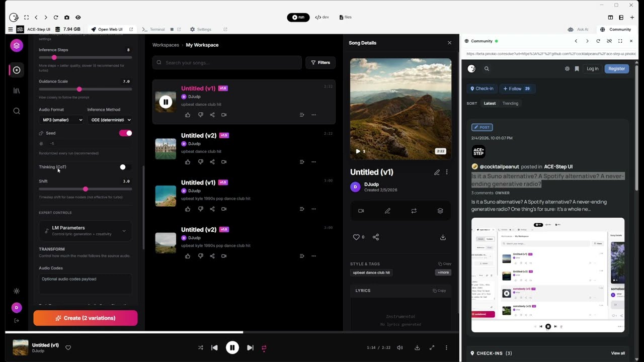The height and width of the screenshot is (362, 644).
Task: Click View all for Check-ins
Action: (618, 353)
